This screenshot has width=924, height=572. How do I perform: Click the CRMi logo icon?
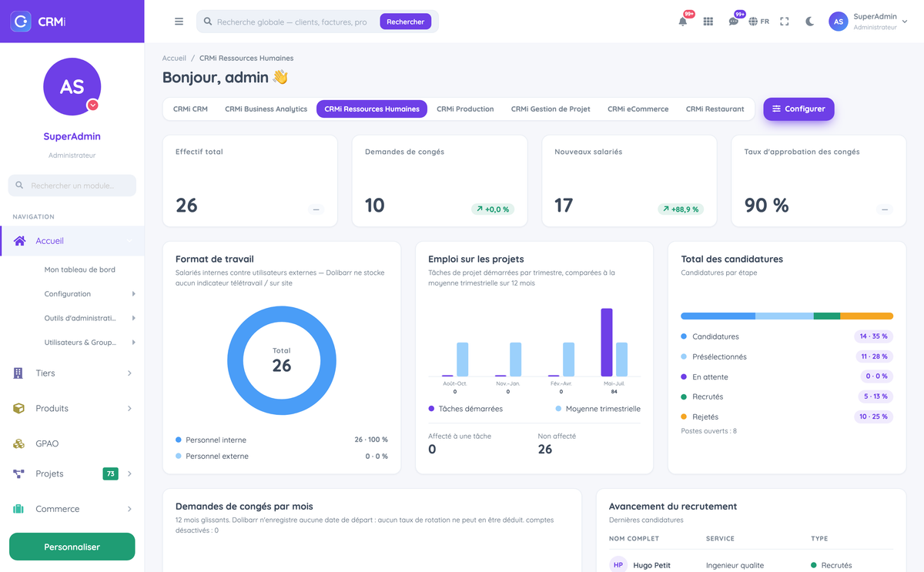coord(21,22)
